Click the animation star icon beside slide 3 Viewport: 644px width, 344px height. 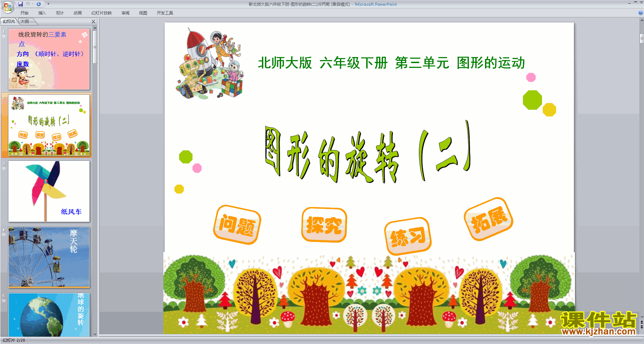(x=4, y=168)
